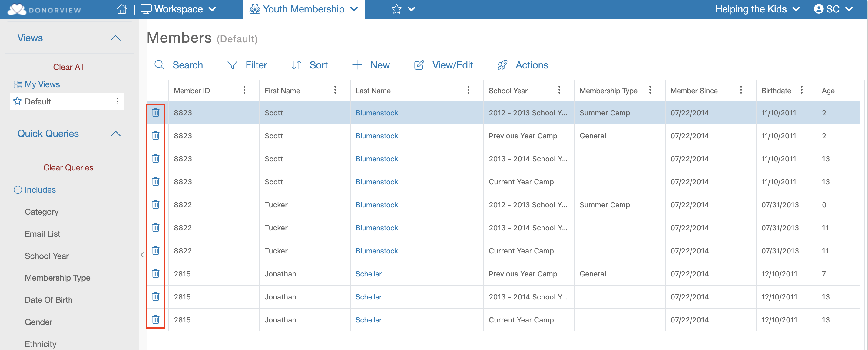868x350 pixels.
Task: Open Last Name column three-dot menu
Action: (x=468, y=90)
